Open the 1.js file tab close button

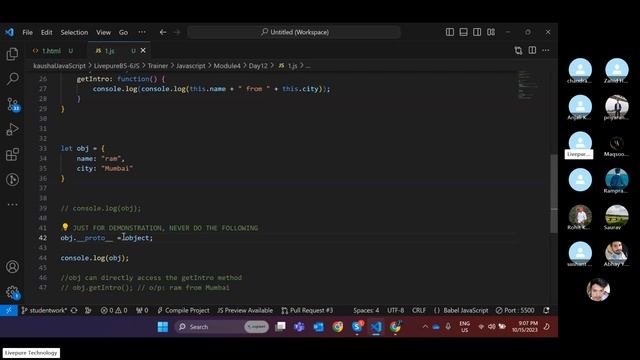click(143, 51)
